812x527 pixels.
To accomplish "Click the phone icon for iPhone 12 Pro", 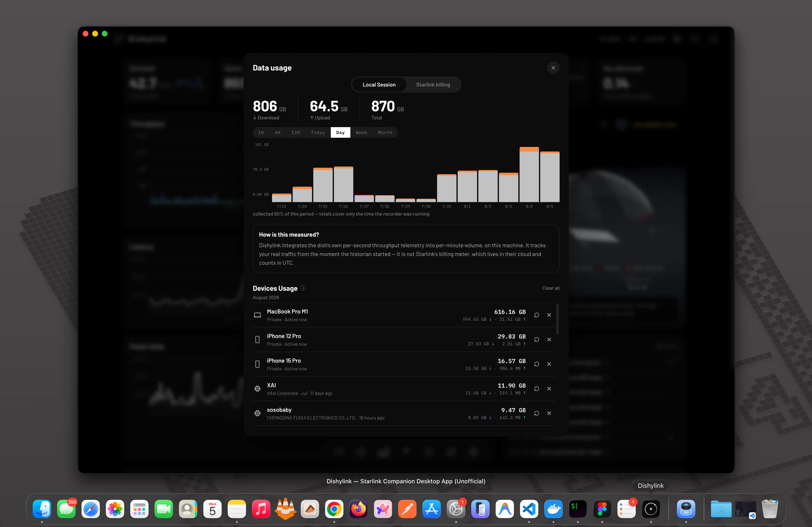I will 258,339.
